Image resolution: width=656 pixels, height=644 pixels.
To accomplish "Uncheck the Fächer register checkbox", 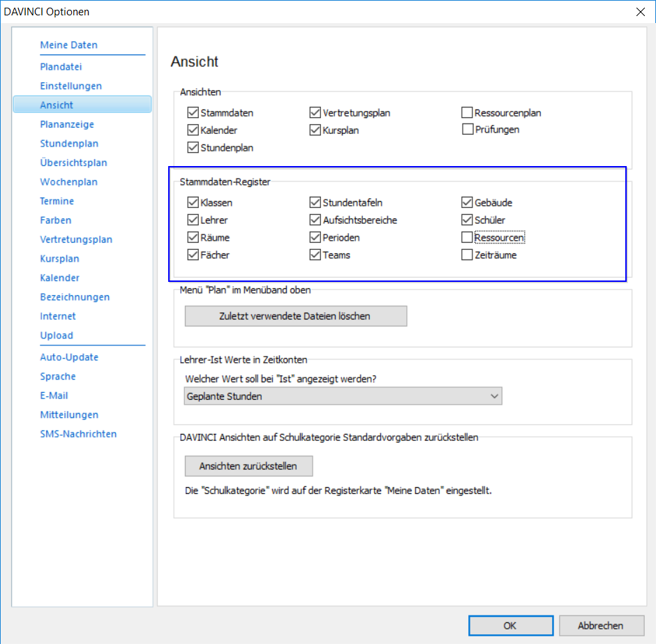I will (x=193, y=255).
